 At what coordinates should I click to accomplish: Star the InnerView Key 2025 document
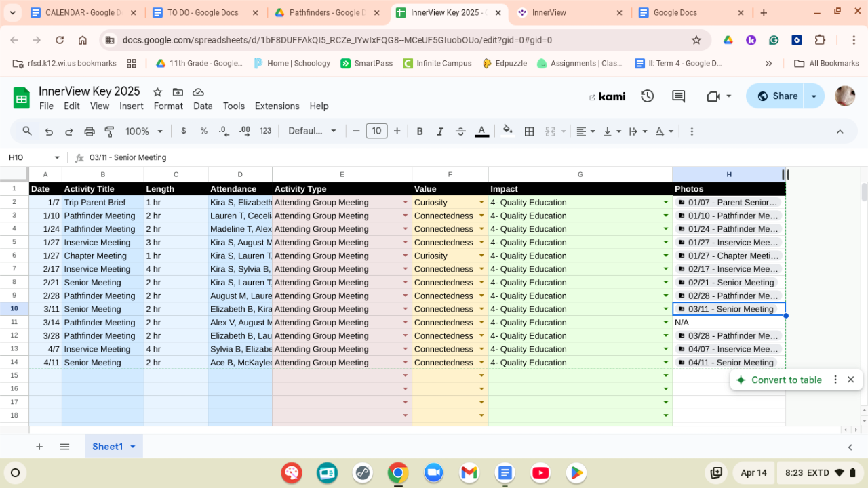coord(157,92)
